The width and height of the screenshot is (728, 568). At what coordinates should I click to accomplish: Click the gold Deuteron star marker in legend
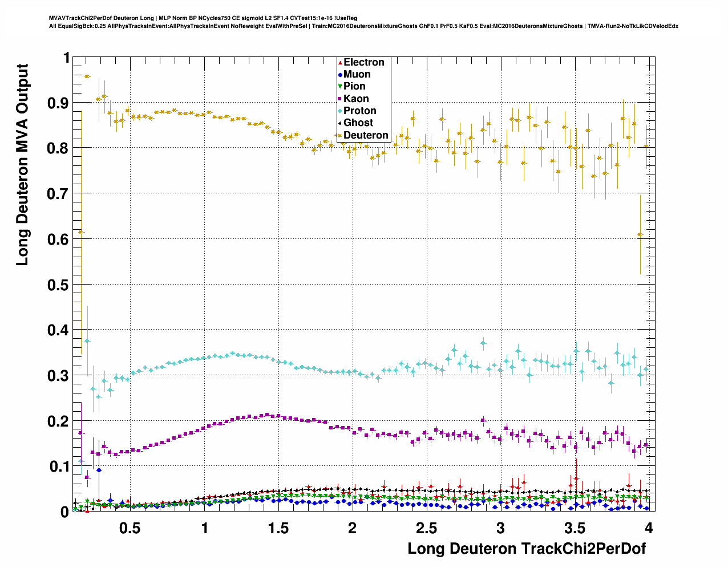(x=340, y=136)
